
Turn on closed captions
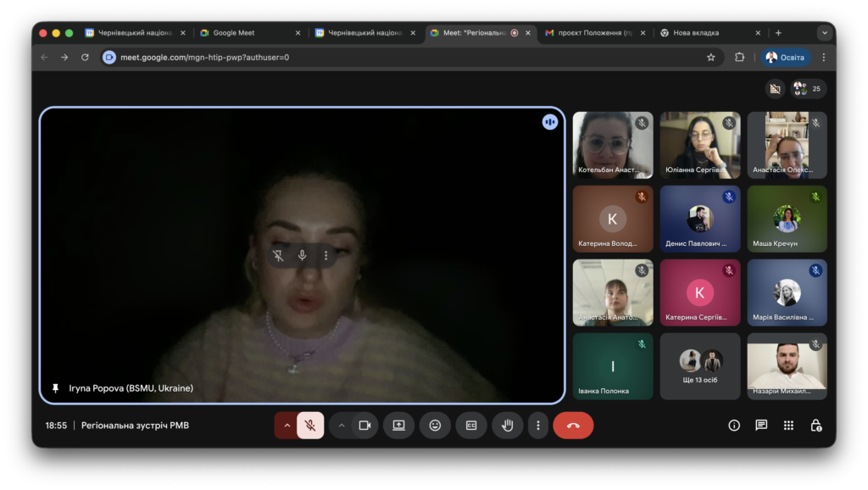tap(471, 426)
